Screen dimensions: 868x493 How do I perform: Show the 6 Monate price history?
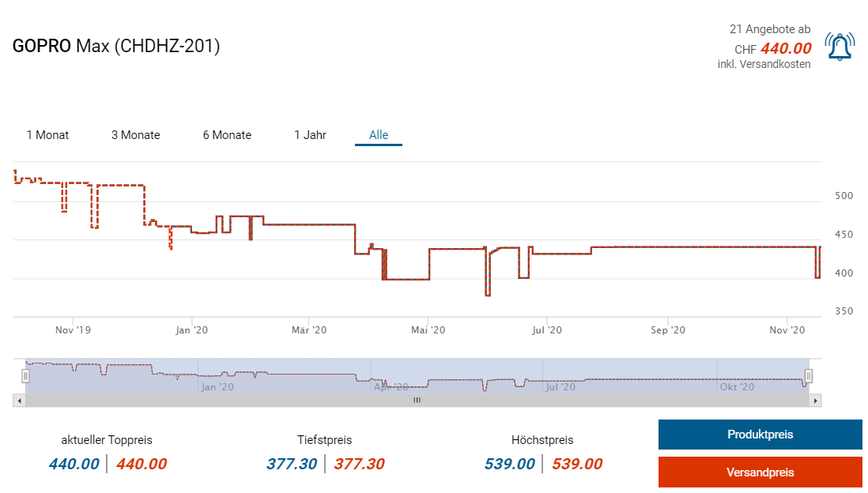pos(227,135)
